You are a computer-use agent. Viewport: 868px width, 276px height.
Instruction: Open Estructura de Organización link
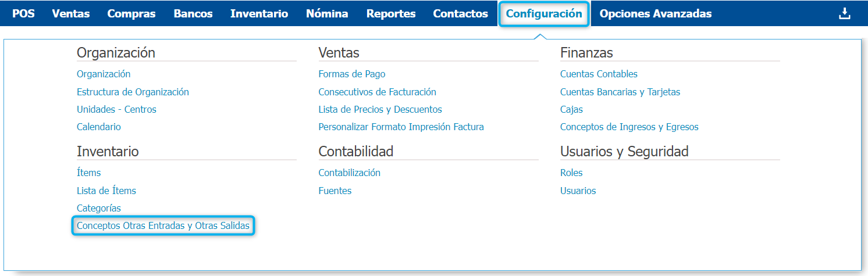coord(133,92)
